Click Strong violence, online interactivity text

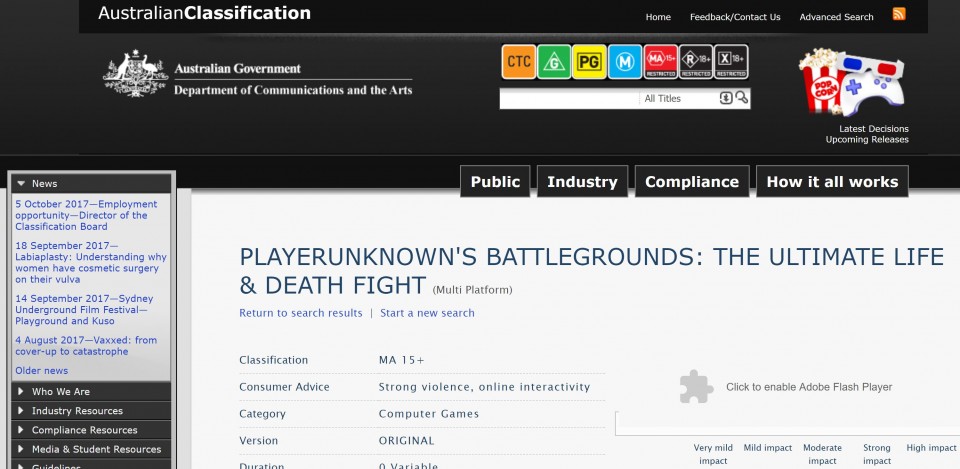tap(484, 387)
